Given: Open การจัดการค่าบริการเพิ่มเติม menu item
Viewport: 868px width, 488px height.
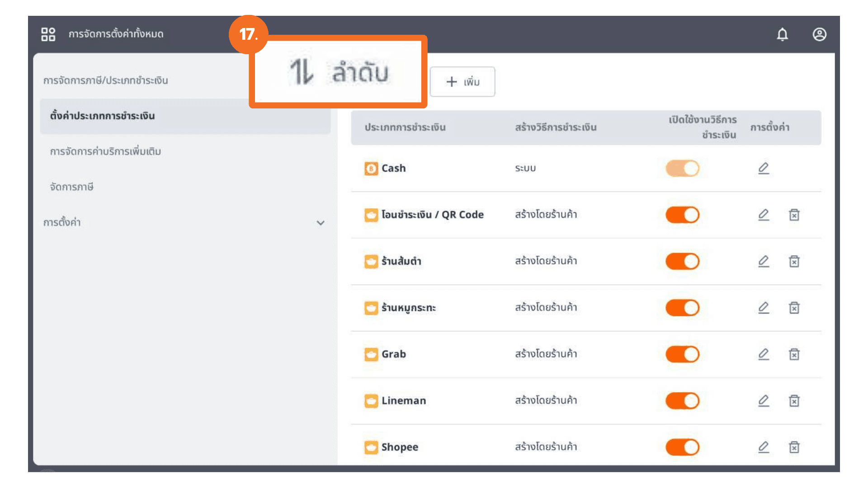Looking at the screenshot, I should [105, 151].
